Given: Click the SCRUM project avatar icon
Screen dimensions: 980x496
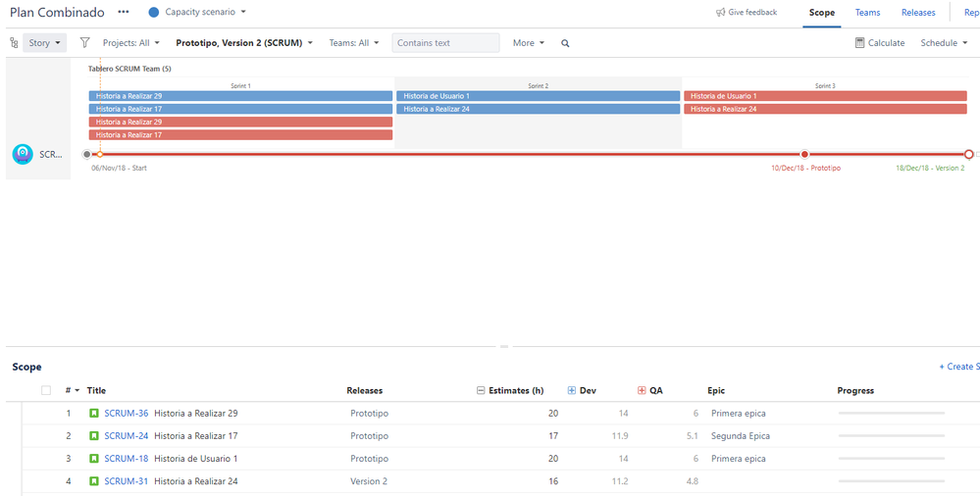Looking at the screenshot, I should tap(23, 154).
